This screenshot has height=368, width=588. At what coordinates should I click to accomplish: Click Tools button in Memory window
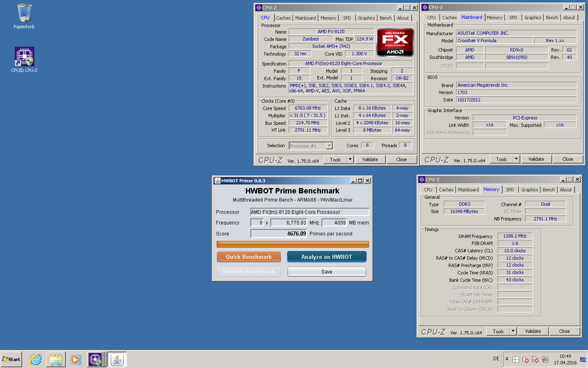pyautogui.click(x=498, y=331)
